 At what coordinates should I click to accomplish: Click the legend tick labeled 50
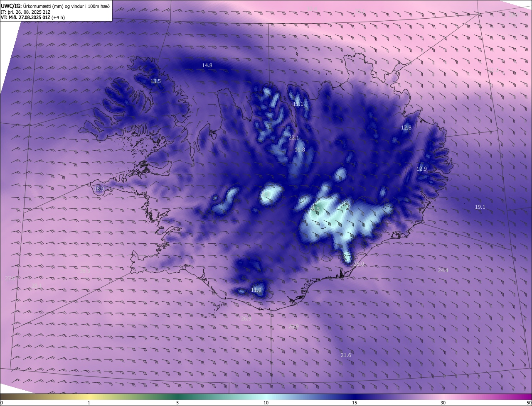529,403
